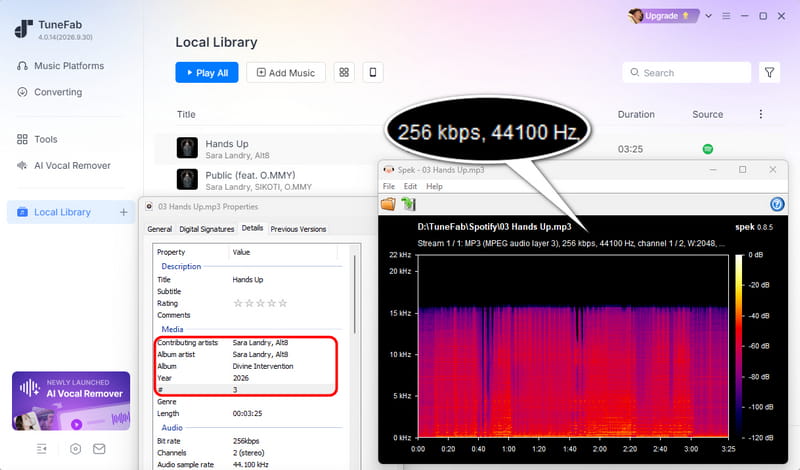Click the five-star Rating control
This screenshot has width=800, height=470.
[260, 303]
